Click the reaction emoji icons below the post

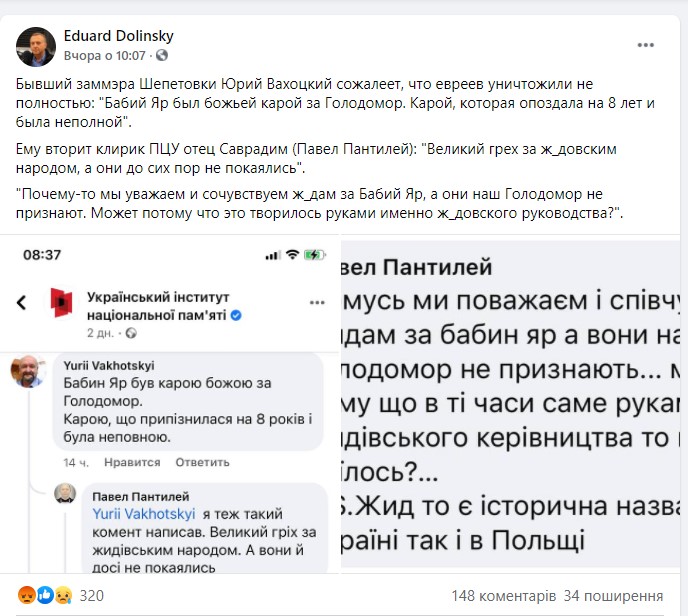(x=40, y=595)
